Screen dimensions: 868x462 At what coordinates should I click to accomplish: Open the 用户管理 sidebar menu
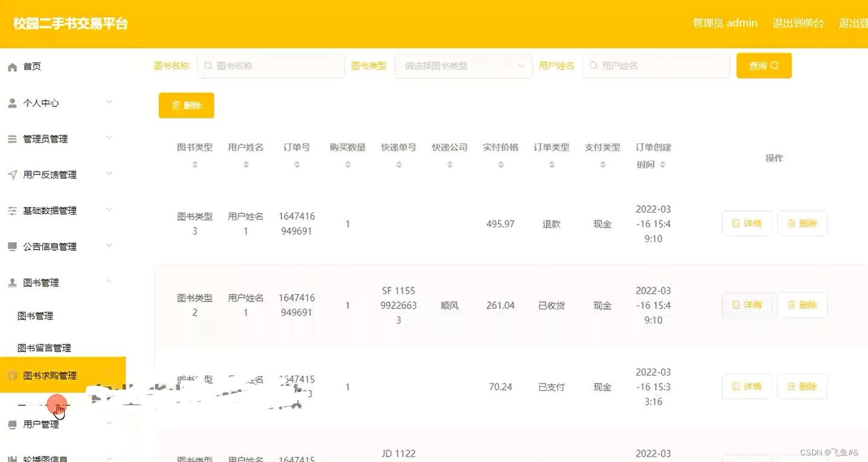tap(41, 425)
